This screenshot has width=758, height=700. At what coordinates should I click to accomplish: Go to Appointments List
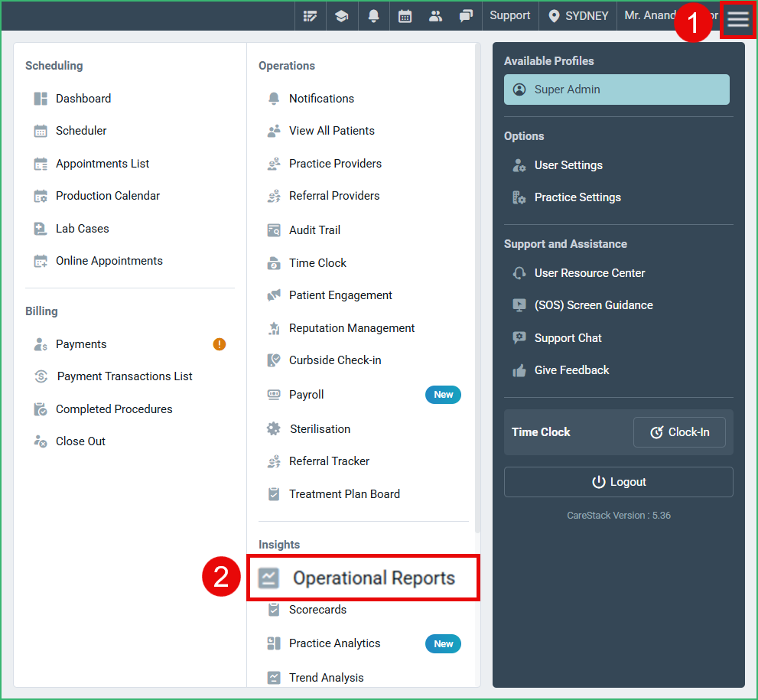[91, 164]
